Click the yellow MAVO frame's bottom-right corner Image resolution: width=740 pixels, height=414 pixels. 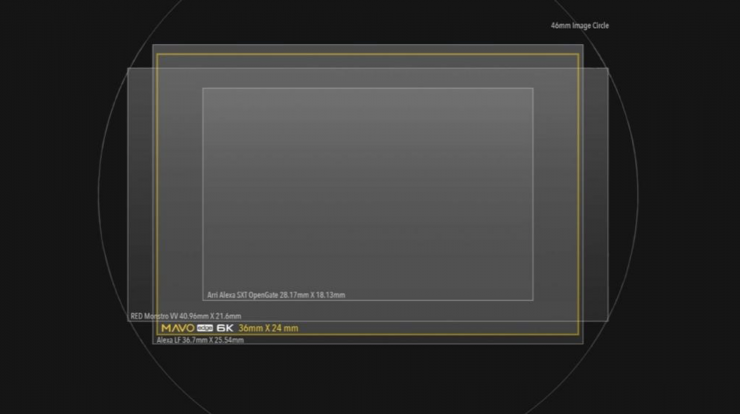point(579,335)
